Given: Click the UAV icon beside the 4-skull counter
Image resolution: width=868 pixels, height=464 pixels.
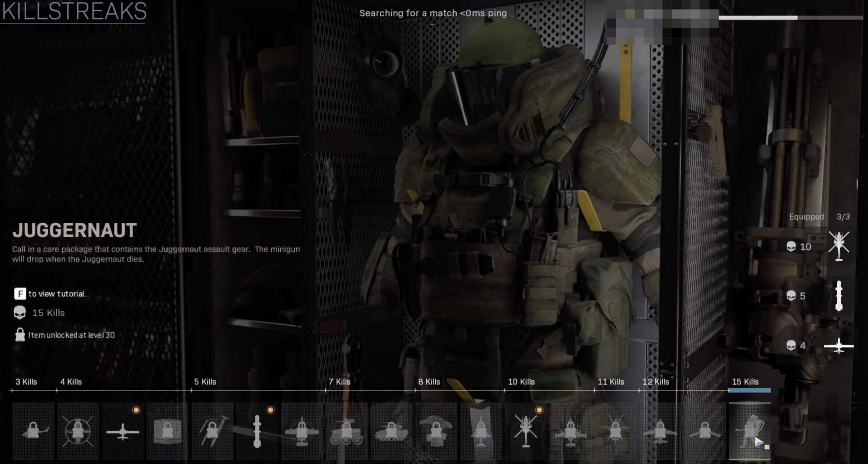Looking at the screenshot, I should pos(840,345).
